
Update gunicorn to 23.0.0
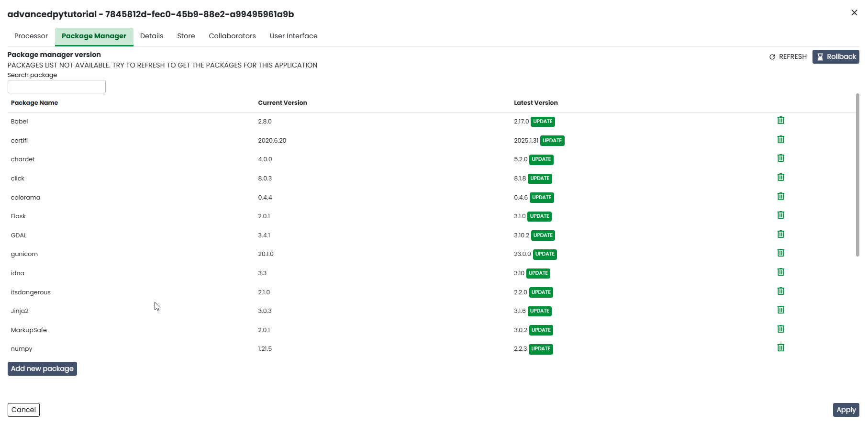pyautogui.click(x=545, y=254)
